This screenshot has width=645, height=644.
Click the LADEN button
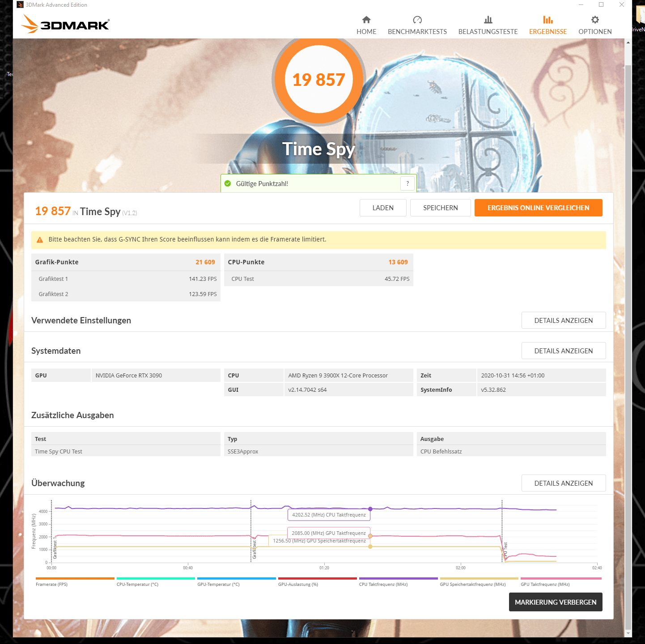[x=383, y=208]
